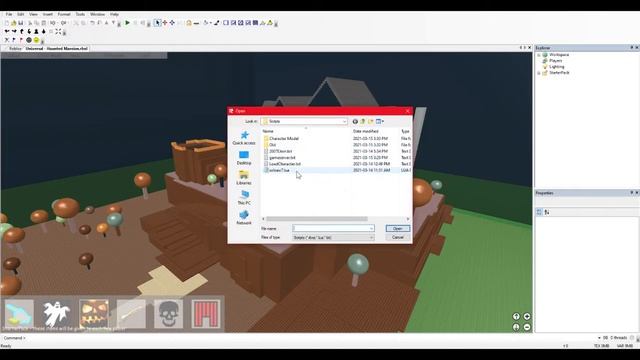Click the camera tilt-left arrow icon

(7, 31)
